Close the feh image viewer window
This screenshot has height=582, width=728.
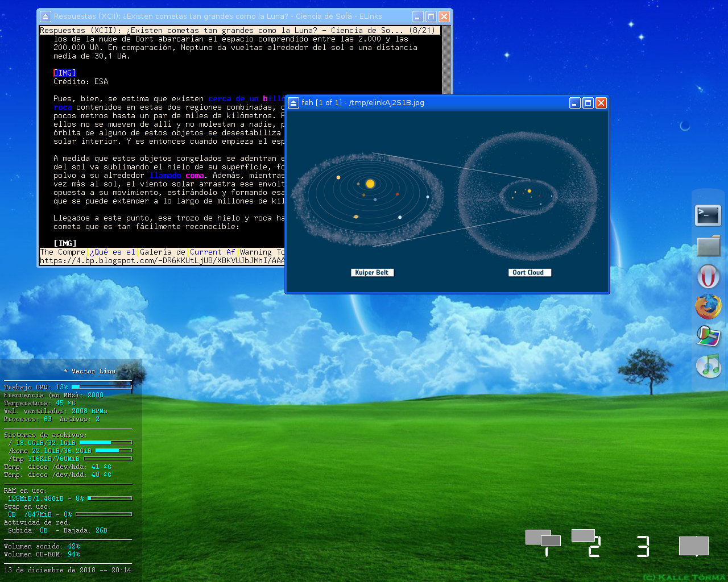point(601,103)
